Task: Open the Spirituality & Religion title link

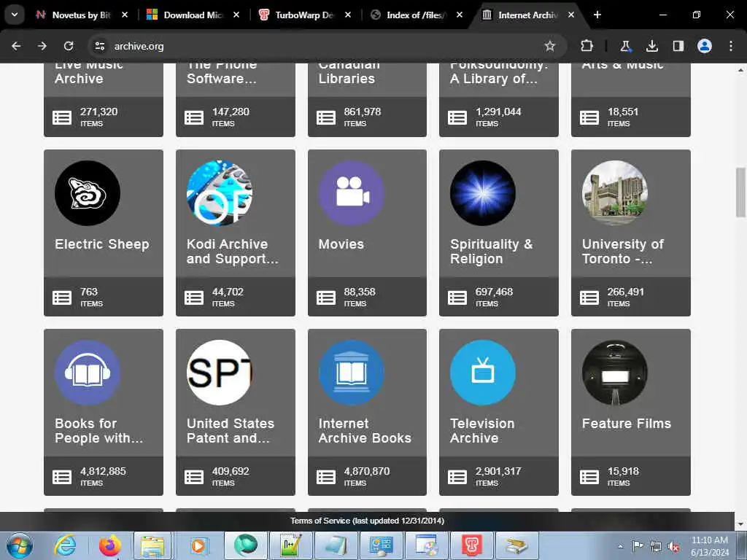Action: 491,252
